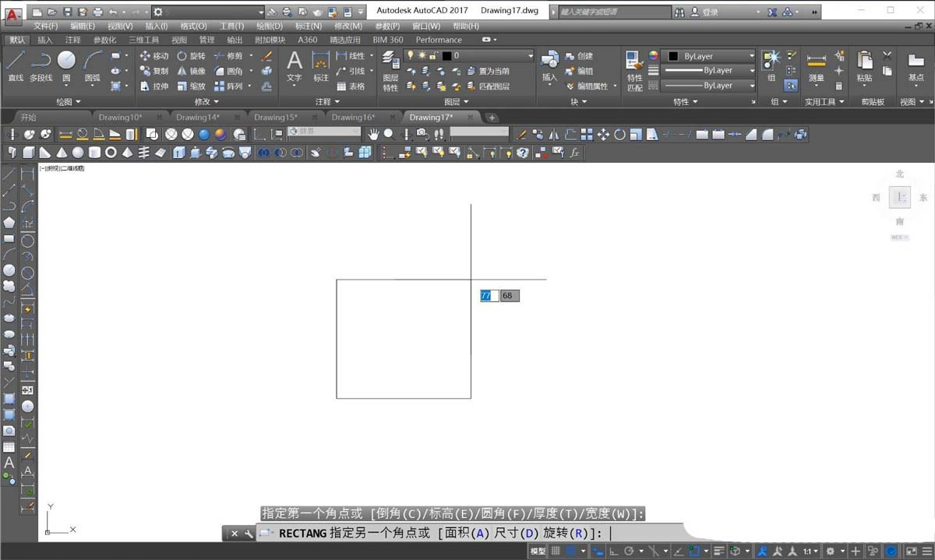Select the 文字 (Text) tool
This screenshot has height=560, width=935.
point(294,66)
